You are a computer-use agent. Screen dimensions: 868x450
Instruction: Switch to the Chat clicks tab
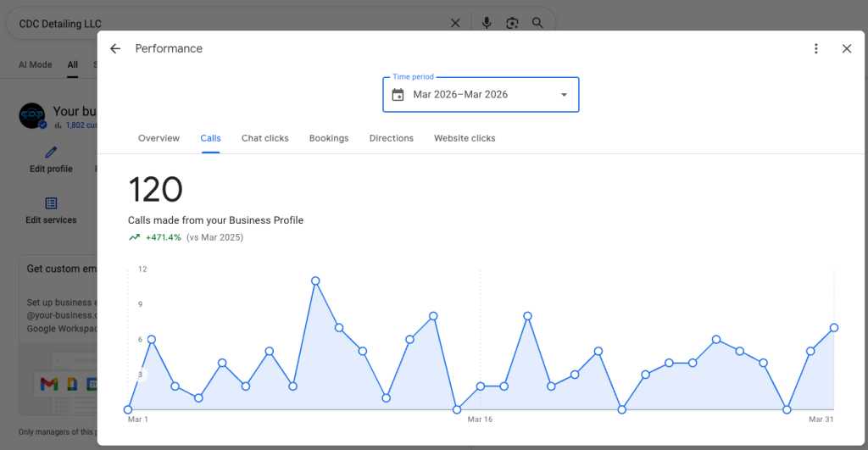click(264, 138)
